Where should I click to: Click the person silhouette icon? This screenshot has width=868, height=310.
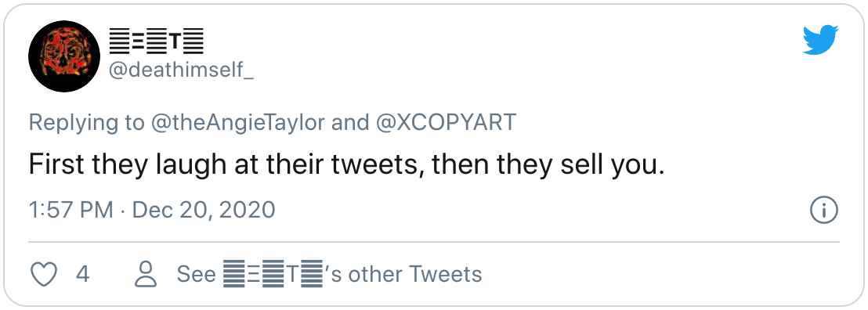point(146,274)
